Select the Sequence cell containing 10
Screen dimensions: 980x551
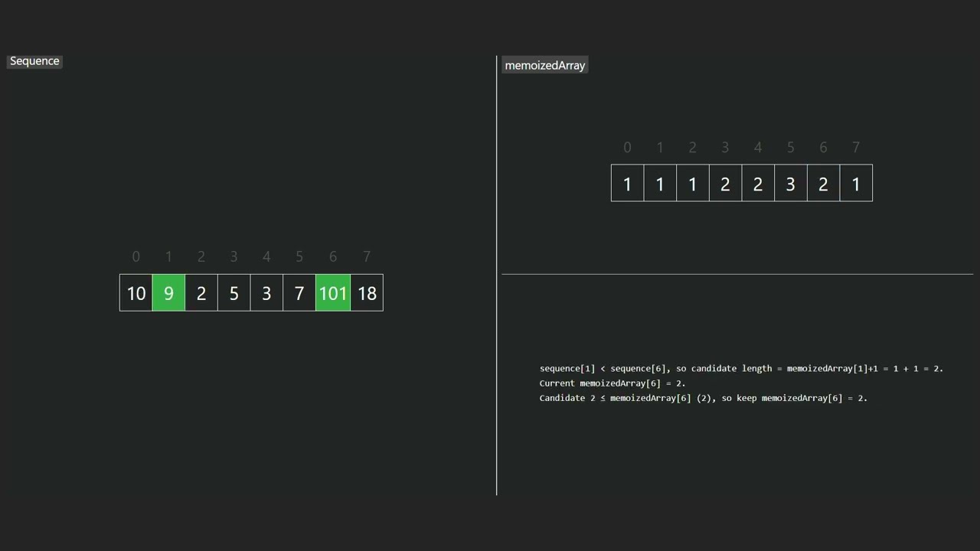(136, 293)
